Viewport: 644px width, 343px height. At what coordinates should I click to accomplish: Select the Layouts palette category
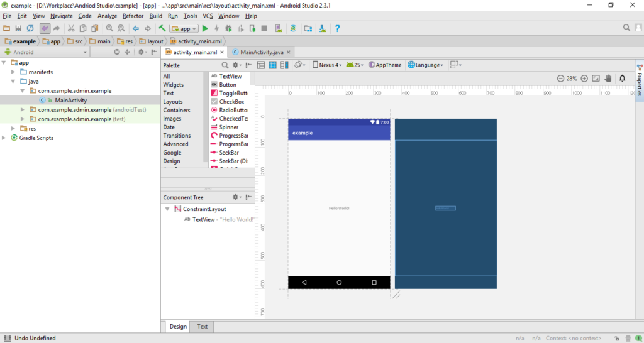point(173,102)
